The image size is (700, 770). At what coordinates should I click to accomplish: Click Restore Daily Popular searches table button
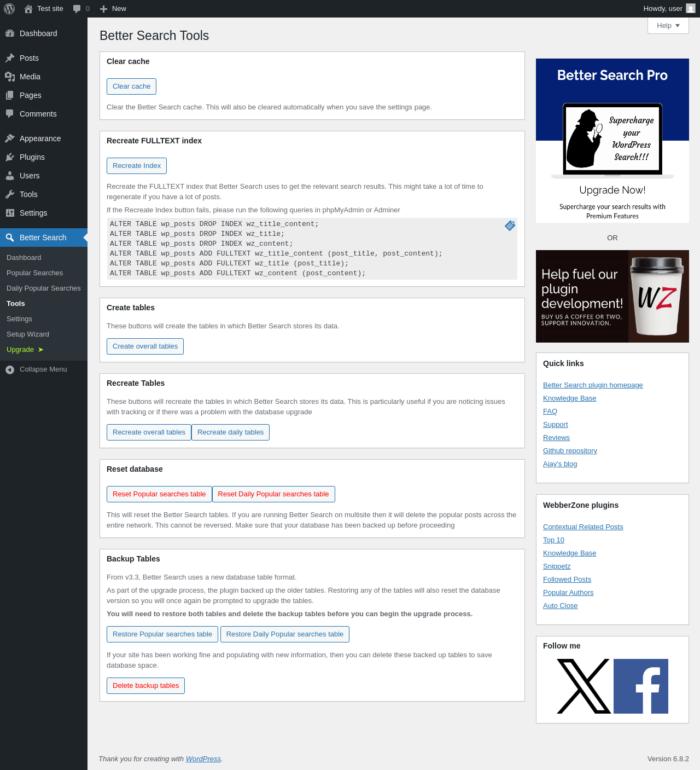[285, 634]
